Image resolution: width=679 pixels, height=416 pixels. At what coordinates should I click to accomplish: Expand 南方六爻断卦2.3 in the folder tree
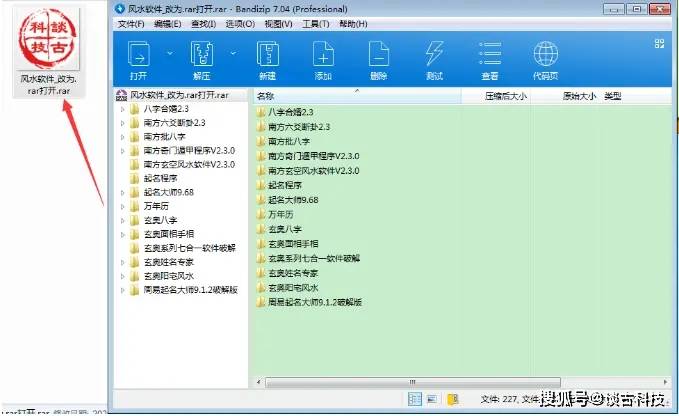[123, 123]
